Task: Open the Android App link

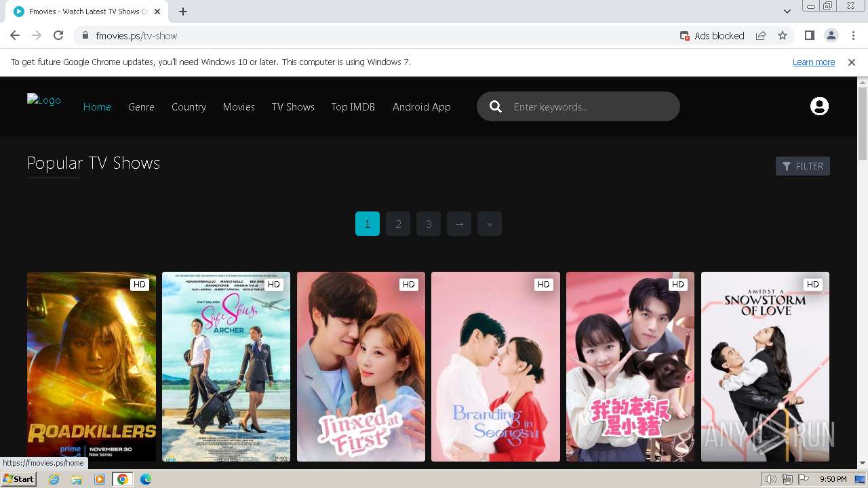Action: point(421,107)
